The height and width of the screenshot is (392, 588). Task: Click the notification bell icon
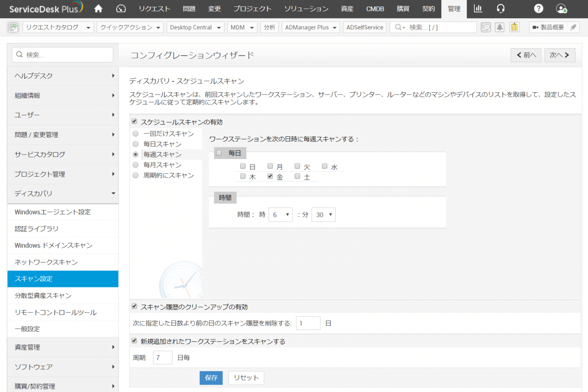pyautogui.click(x=499, y=27)
